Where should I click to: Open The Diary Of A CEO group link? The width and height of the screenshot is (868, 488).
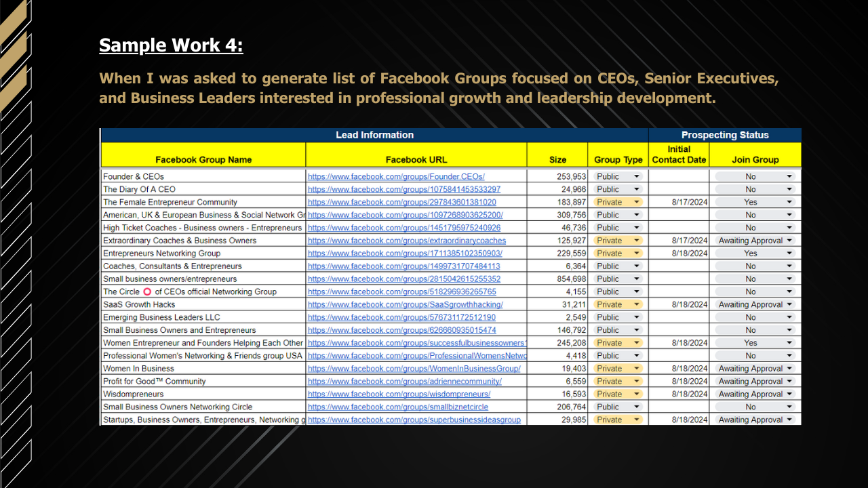pyautogui.click(x=404, y=189)
